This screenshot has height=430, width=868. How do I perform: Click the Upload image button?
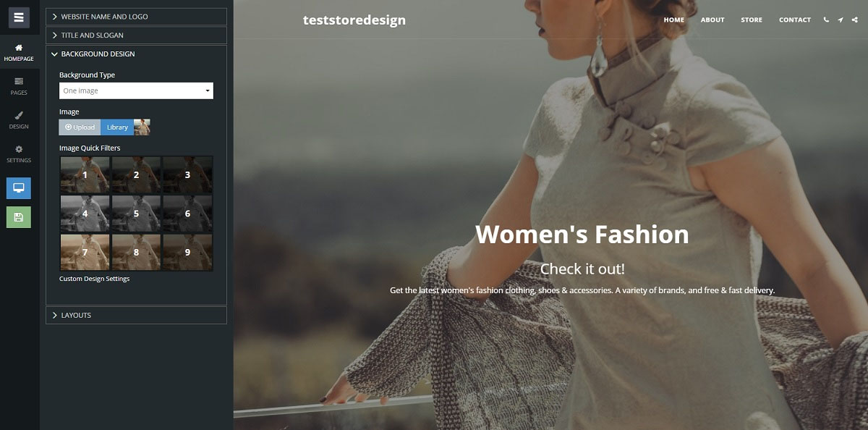tap(80, 127)
